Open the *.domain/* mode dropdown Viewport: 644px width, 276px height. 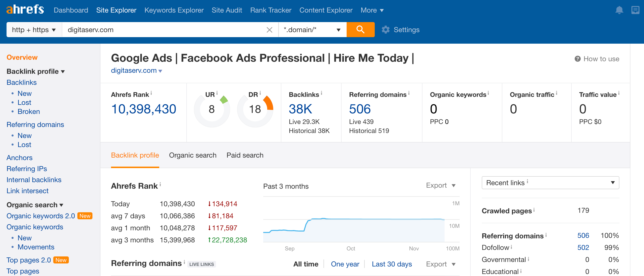click(312, 30)
